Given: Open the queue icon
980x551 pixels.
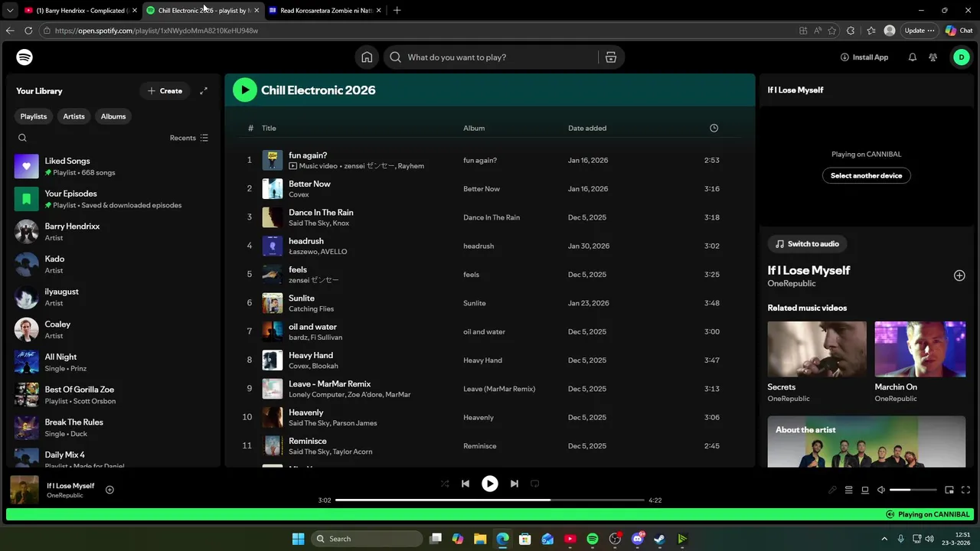Looking at the screenshot, I should (x=848, y=490).
